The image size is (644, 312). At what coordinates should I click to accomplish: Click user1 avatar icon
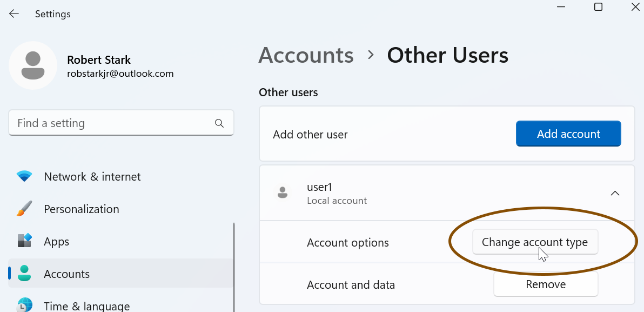point(282,193)
